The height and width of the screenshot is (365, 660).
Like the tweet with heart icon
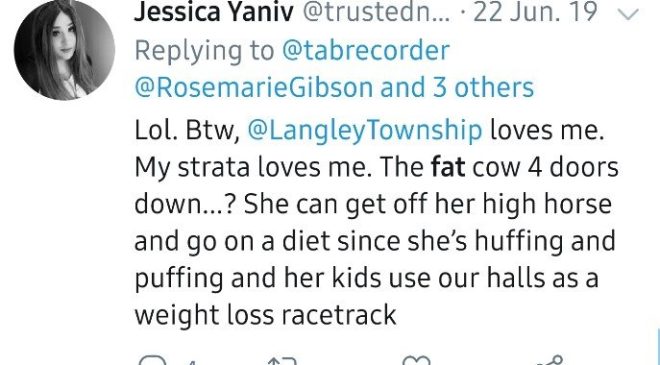coord(416,361)
